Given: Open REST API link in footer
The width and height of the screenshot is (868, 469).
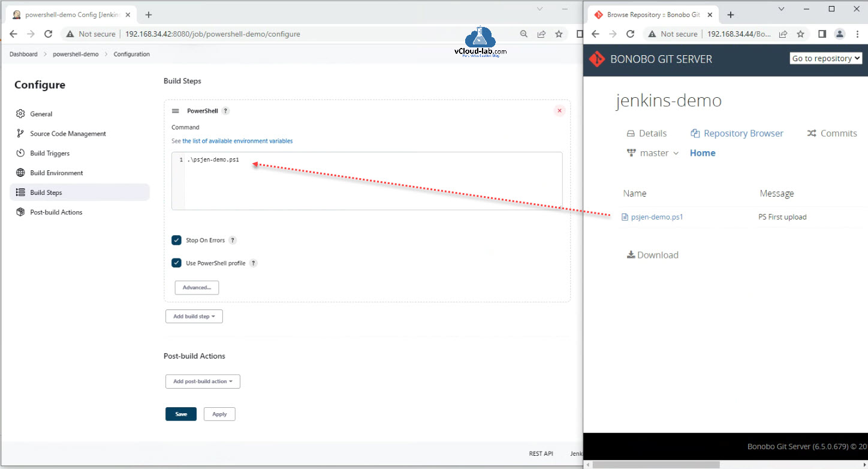Looking at the screenshot, I should point(541,453).
